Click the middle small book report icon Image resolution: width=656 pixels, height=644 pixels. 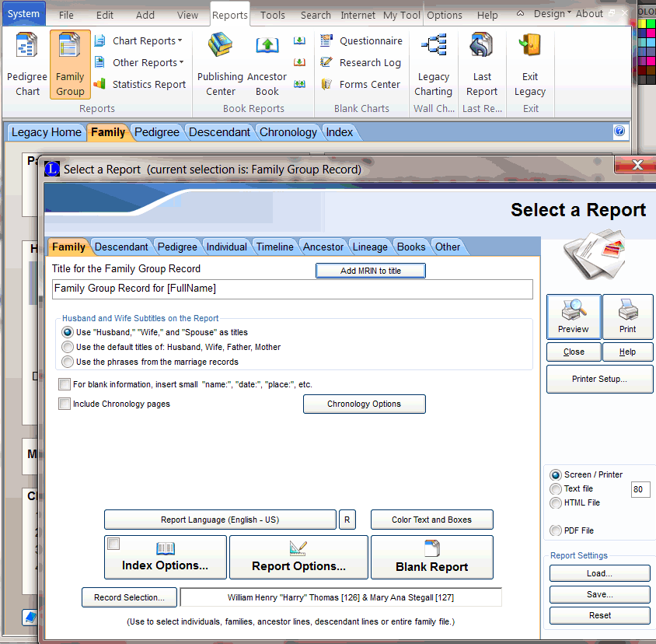coord(299,62)
